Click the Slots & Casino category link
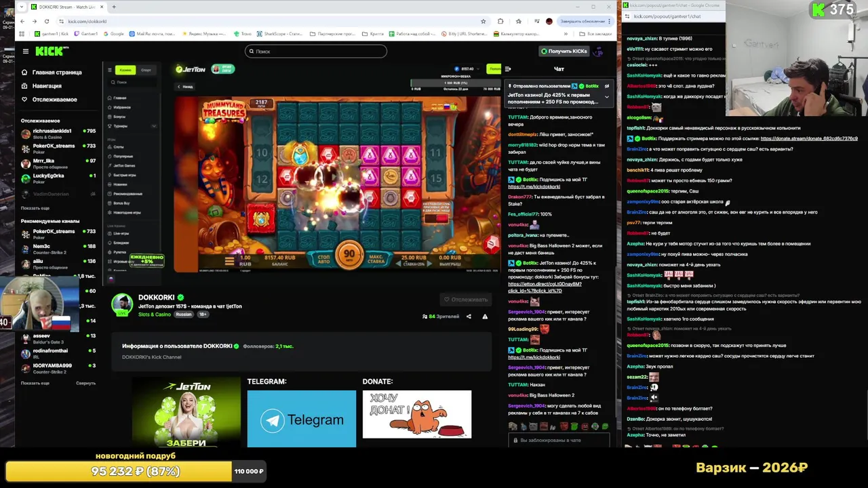The width and height of the screenshot is (868, 488). (155, 314)
